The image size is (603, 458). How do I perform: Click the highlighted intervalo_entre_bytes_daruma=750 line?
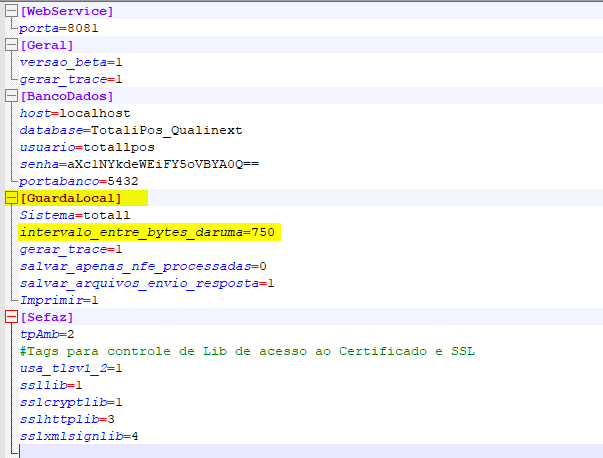point(147,232)
